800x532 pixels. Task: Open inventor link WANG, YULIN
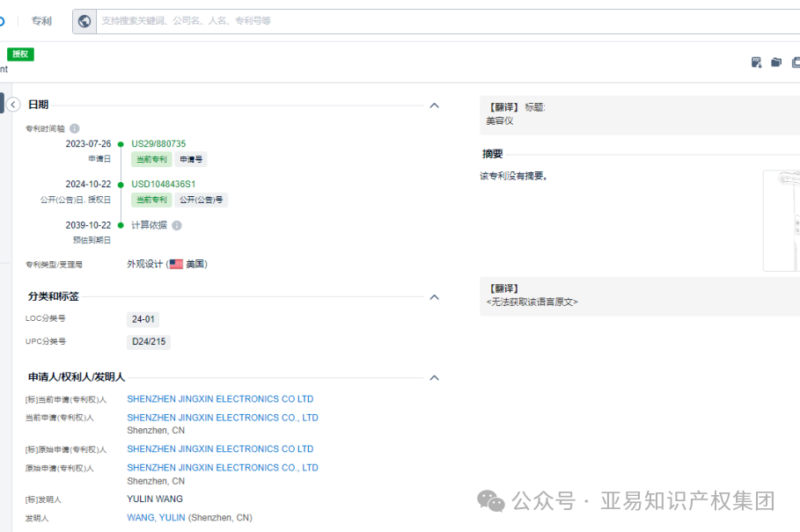pos(156,518)
